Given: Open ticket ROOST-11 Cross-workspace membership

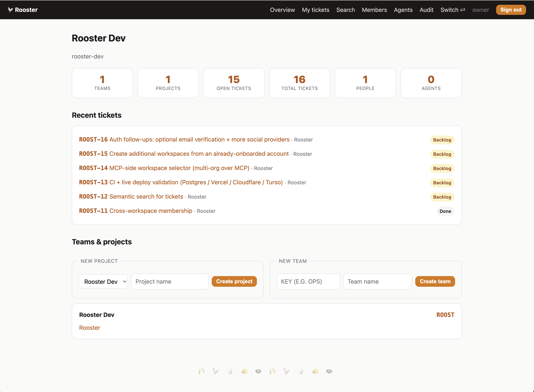Looking at the screenshot, I should pyautogui.click(x=136, y=211).
